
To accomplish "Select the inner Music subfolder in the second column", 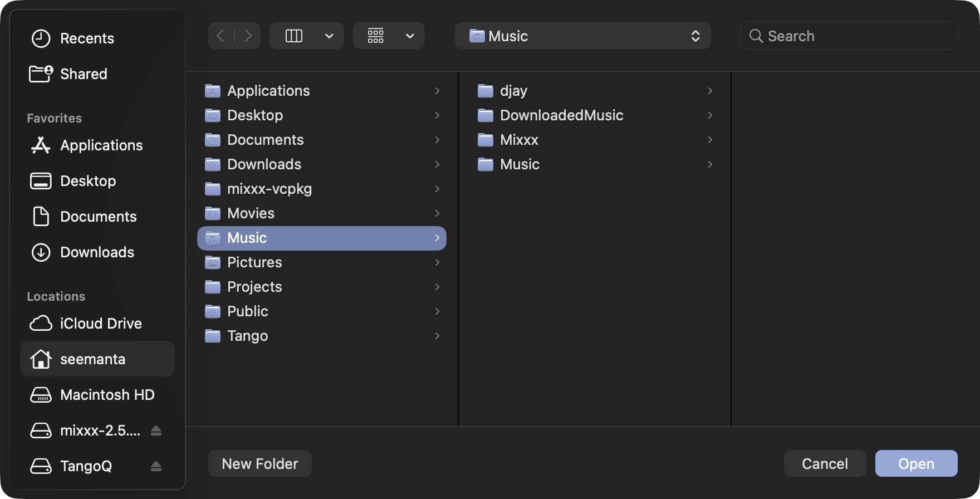I will (x=595, y=164).
